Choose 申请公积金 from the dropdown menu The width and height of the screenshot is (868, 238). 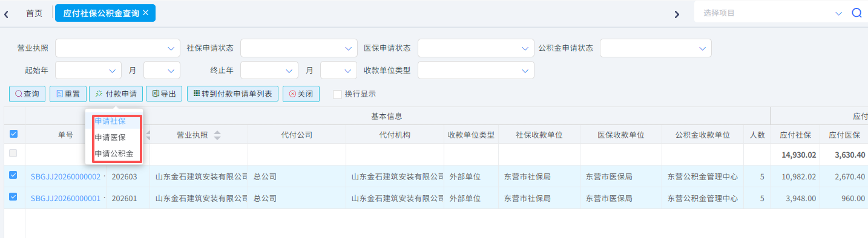114,154
